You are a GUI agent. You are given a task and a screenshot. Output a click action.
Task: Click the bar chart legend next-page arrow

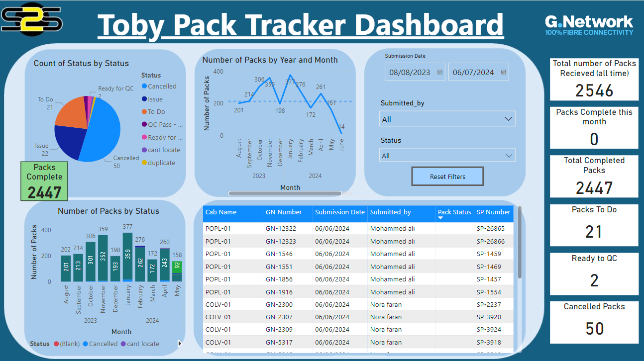pyautogui.click(x=180, y=343)
